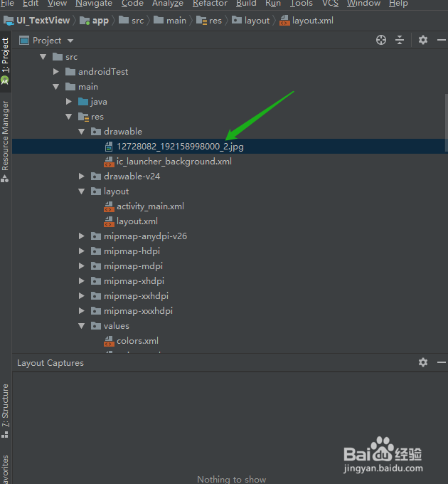Open the Run menu
This screenshot has width=448, height=484.
click(x=273, y=3)
